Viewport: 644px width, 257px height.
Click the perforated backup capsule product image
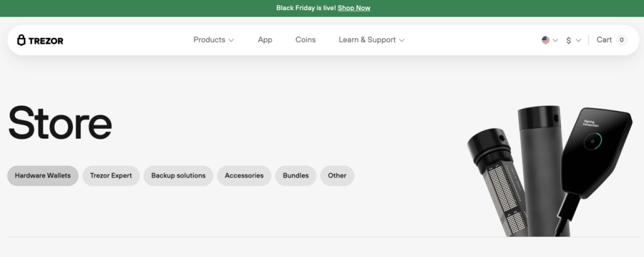pos(498,183)
